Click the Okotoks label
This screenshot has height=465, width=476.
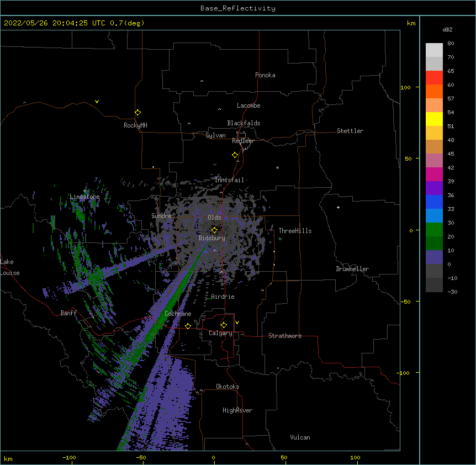tap(228, 387)
